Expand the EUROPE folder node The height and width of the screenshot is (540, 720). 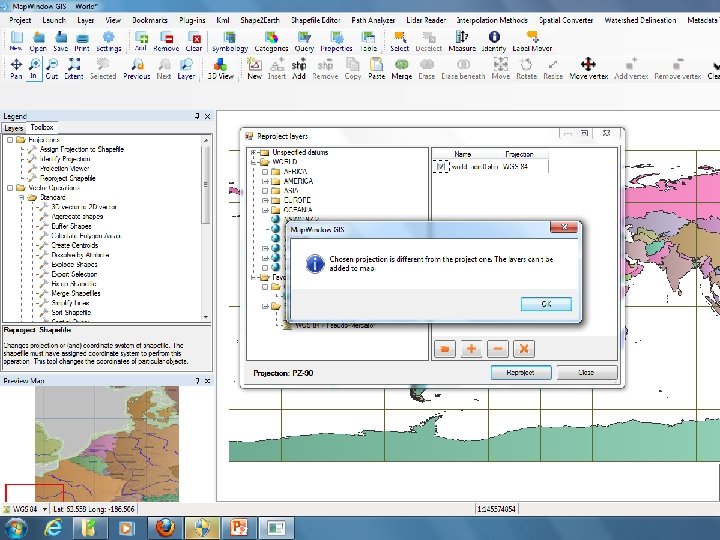click(265, 200)
